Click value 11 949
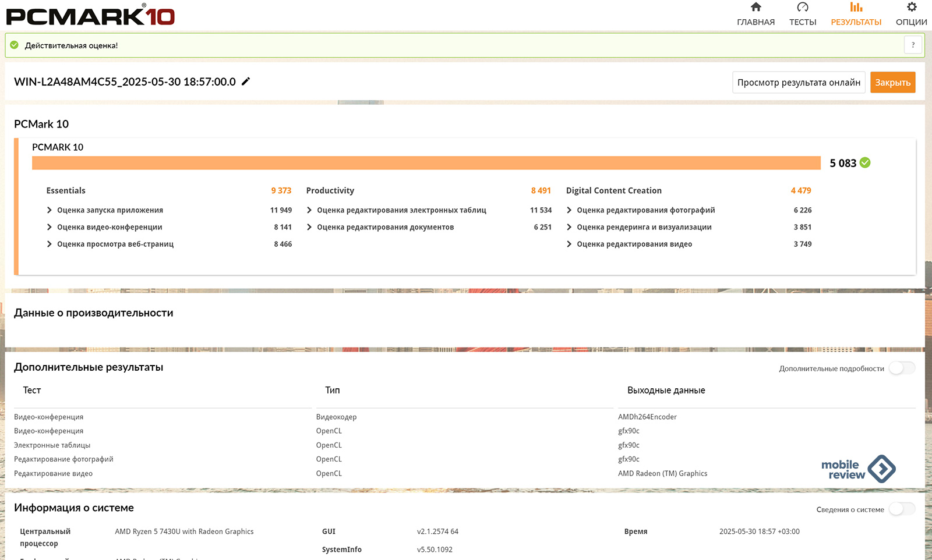The image size is (932, 560). tap(281, 210)
